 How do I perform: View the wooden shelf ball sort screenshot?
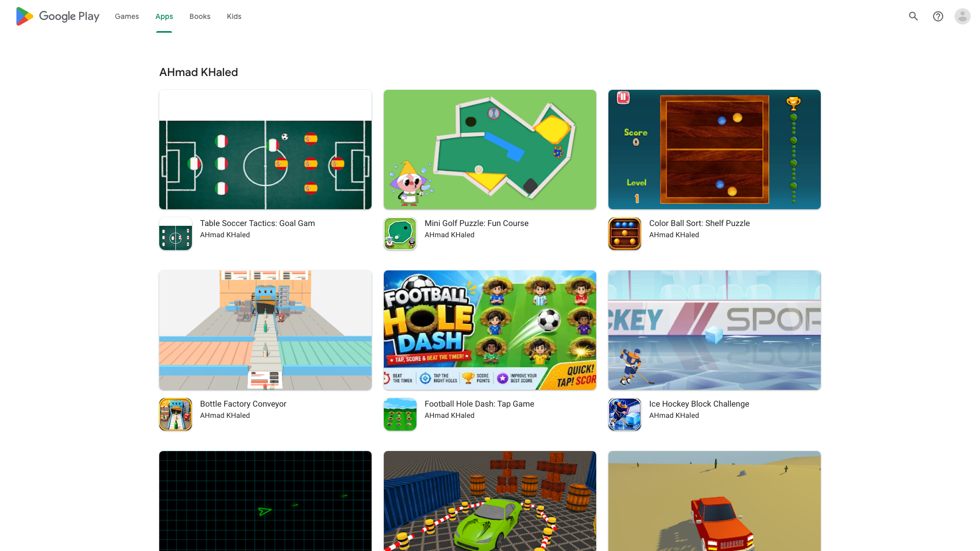(x=715, y=149)
